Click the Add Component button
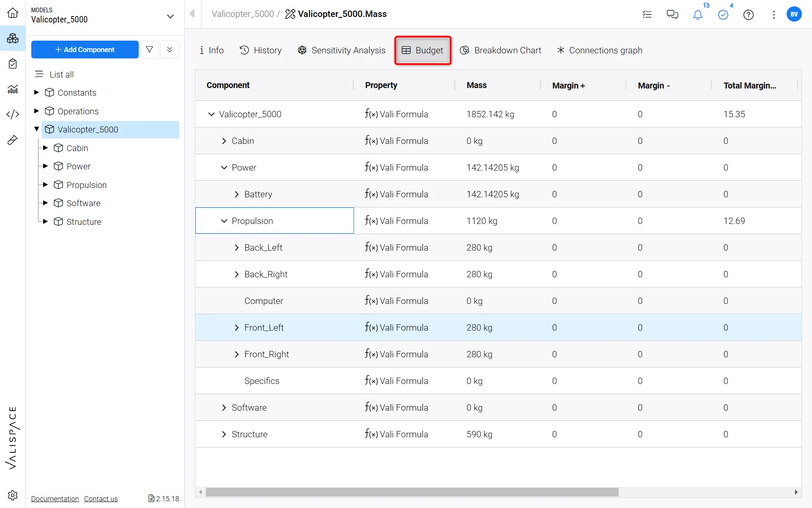 (85, 50)
